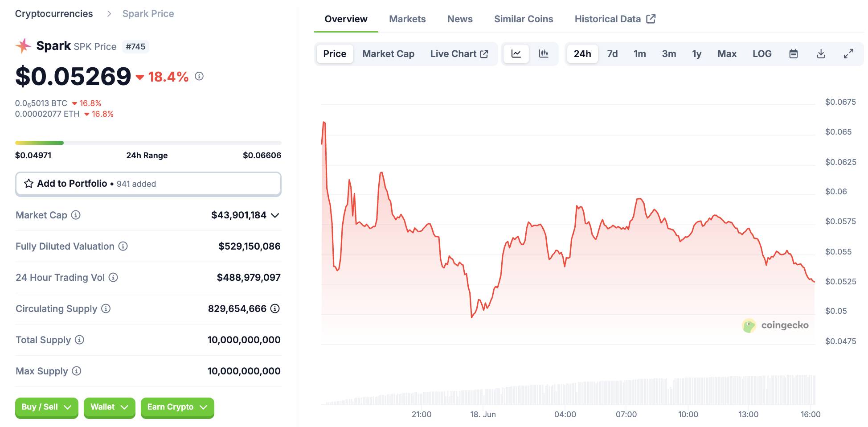Open price change info icon beside 18.4%

point(199,76)
